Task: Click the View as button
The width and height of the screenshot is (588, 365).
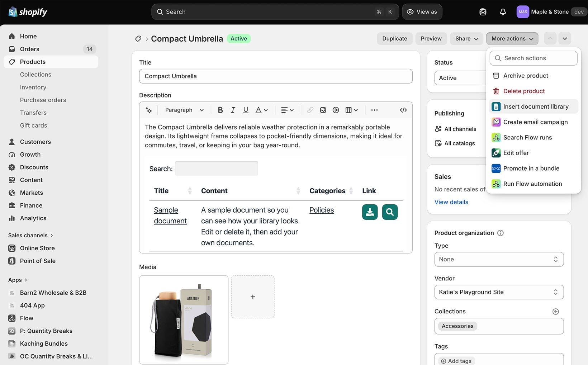Action: tap(422, 12)
